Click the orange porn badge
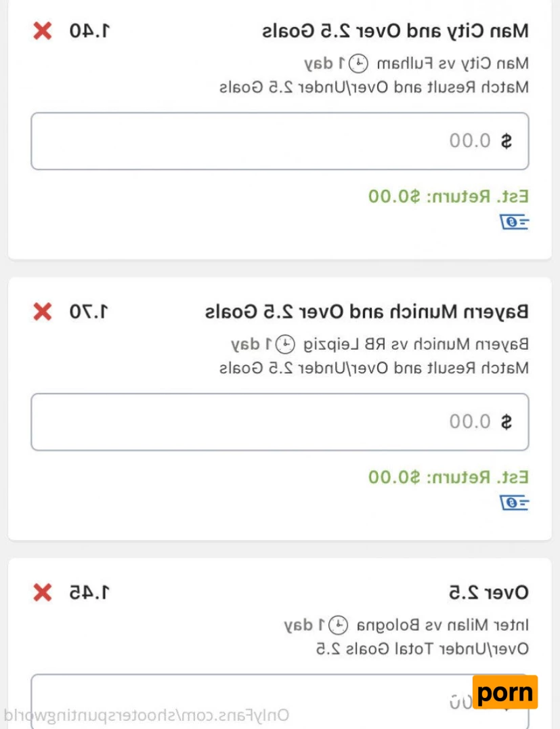 click(504, 692)
